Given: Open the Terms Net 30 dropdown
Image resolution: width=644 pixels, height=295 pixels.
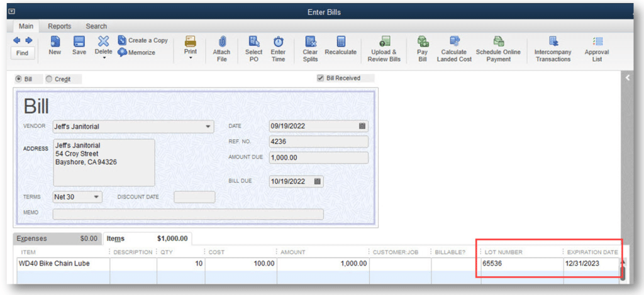Looking at the screenshot, I should pos(96,197).
